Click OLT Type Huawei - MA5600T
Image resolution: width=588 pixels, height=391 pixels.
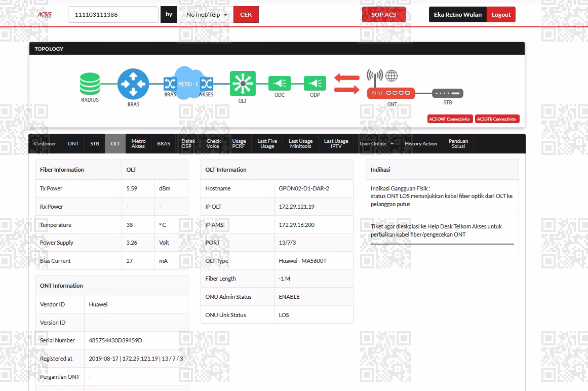303,261
